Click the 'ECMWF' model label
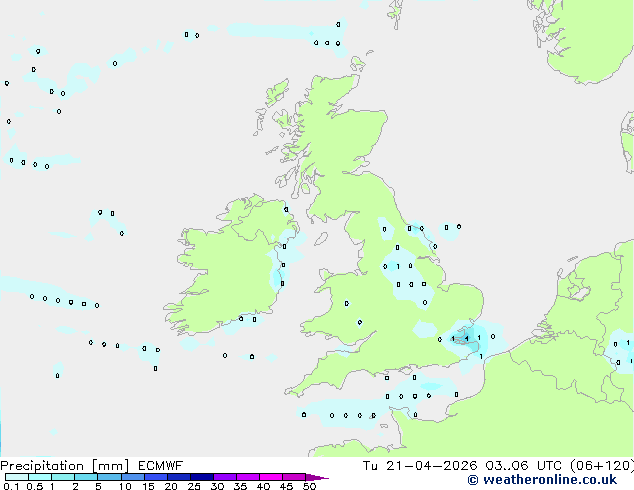The width and height of the screenshot is (634, 490). pyautogui.click(x=160, y=466)
